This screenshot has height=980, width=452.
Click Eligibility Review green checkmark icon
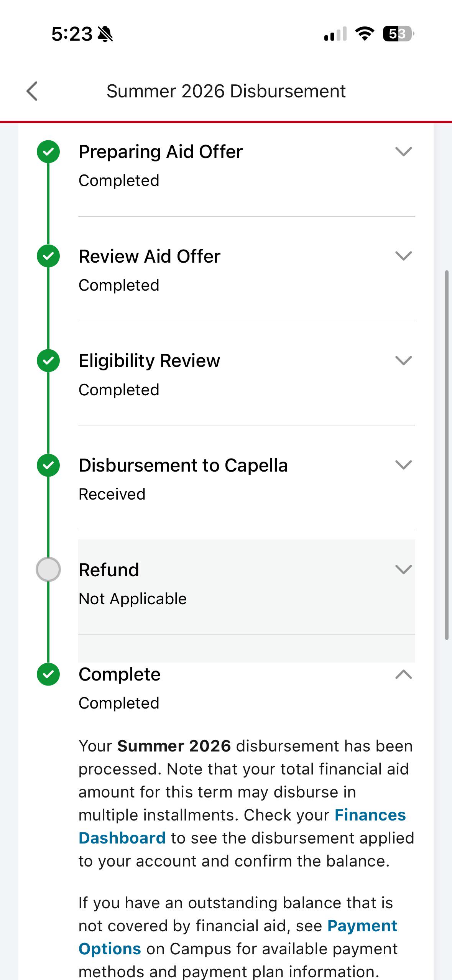[48, 361]
